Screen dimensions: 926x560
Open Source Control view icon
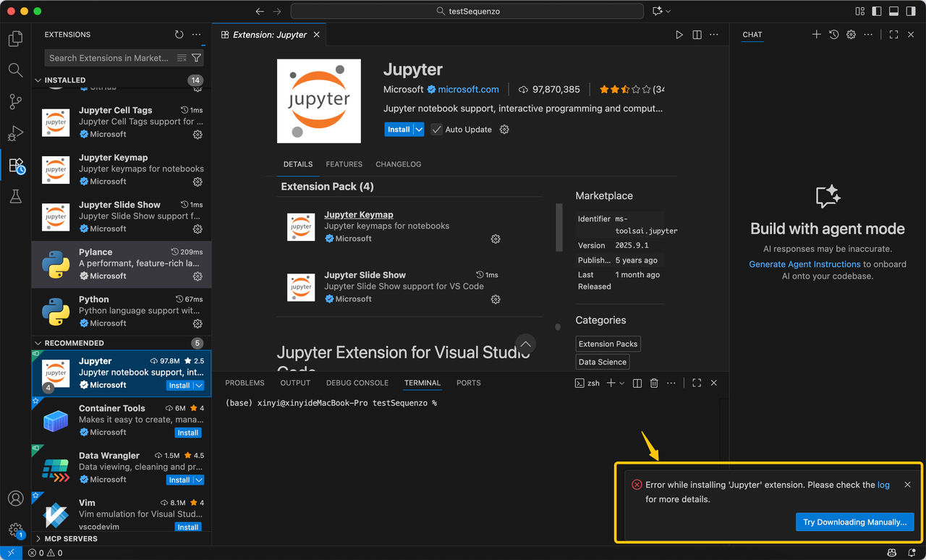tap(15, 101)
